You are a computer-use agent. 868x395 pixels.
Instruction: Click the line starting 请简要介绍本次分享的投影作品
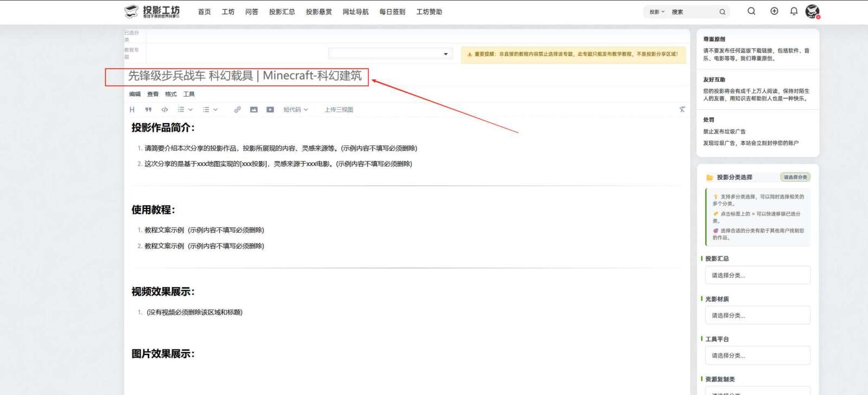click(x=280, y=148)
